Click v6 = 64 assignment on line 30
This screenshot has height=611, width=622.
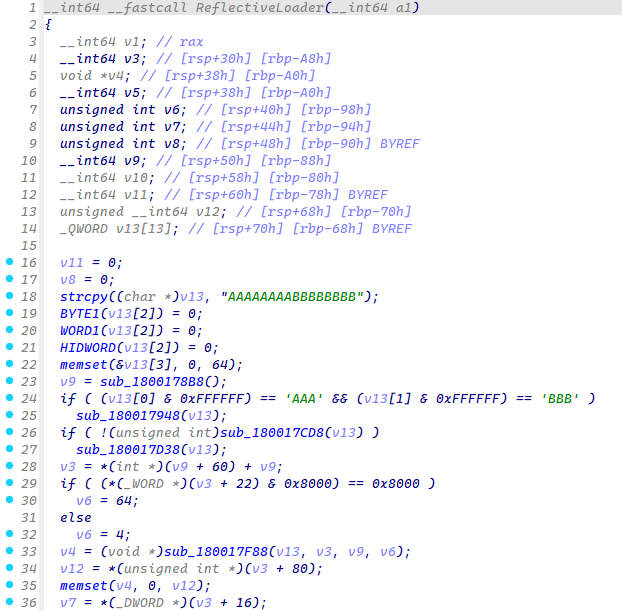[x=107, y=501]
